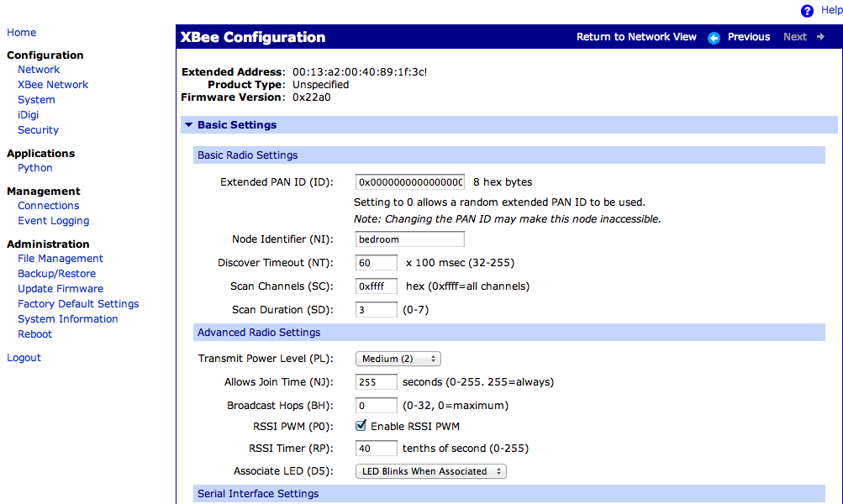Click the Broadcast Hops (BH) field
This screenshot has height=504, width=843.
pos(376,406)
